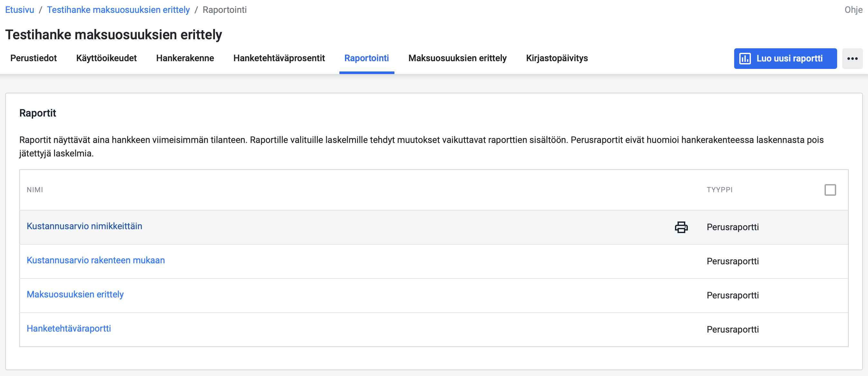Click the Luo uusi raportti button

(x=785, y=58)
